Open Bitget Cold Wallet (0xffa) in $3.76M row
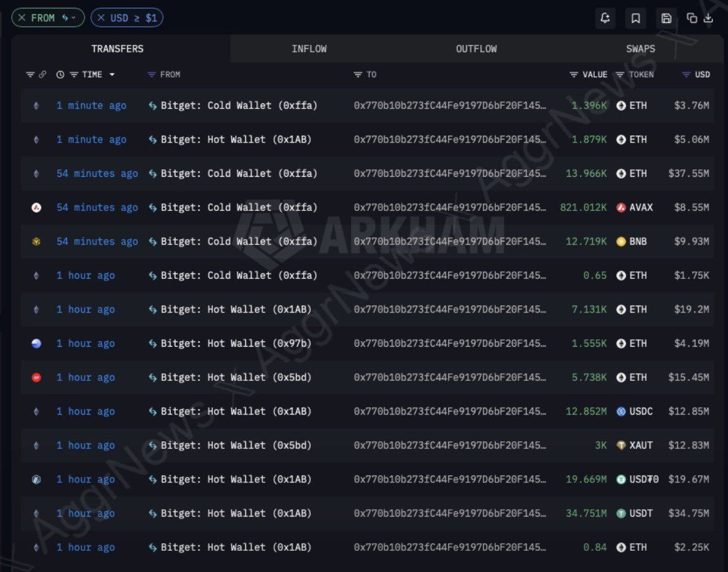 pos(239,106)
